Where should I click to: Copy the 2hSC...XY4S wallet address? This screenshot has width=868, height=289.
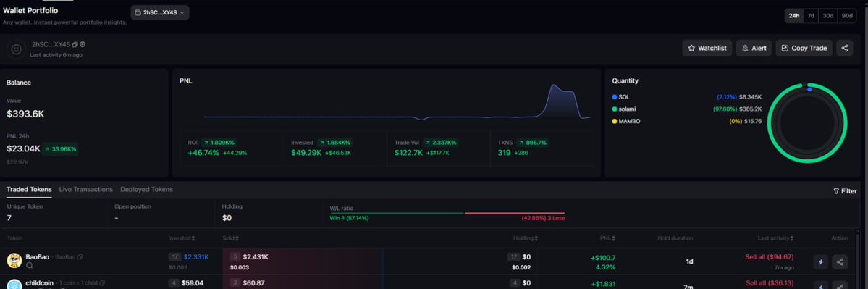[75, 44]
